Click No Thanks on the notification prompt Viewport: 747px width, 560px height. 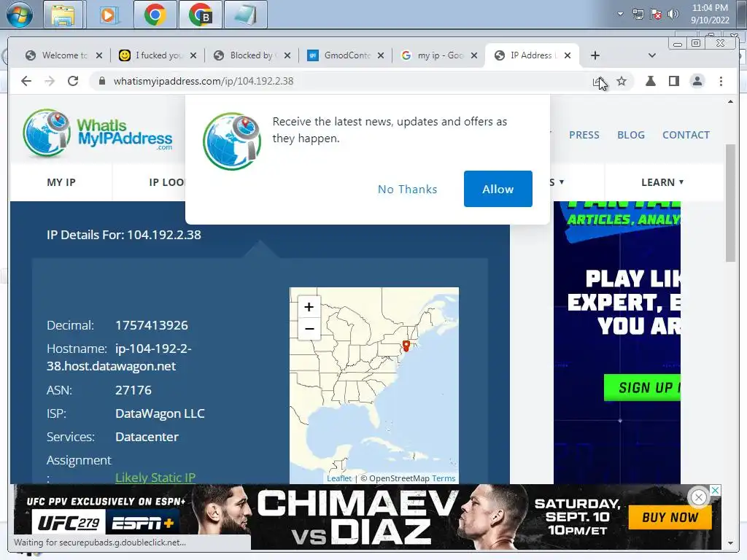point(407,189)
